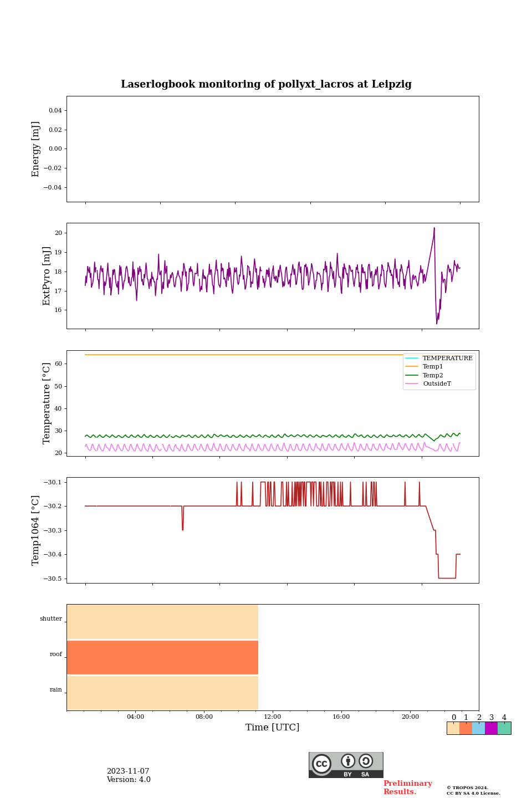The image size is (532, 798).
Task: Click the 12:00 time tick label
Action: coord(273,717)
